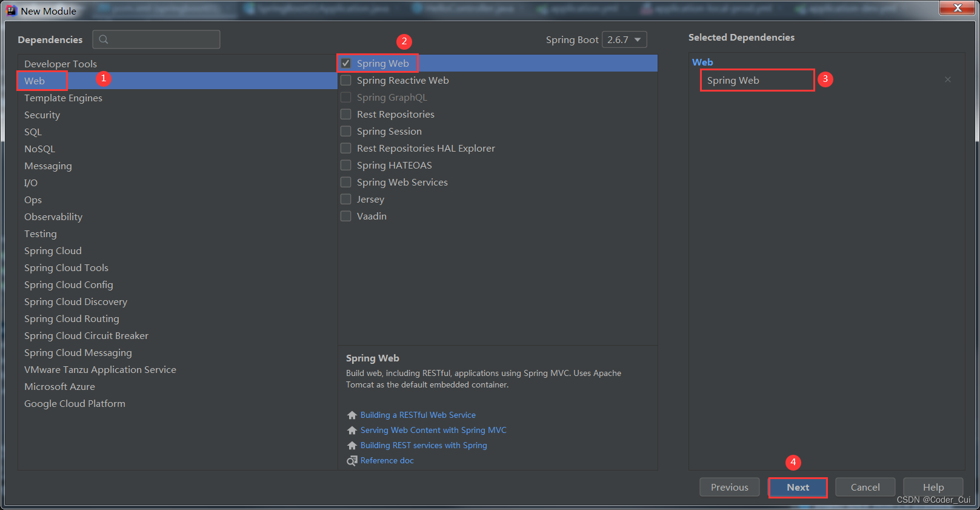The height and width of the screenshot is (510, 980).
Task: Check the Spring GraphQL checkbox
Action: (x=345, y=97)
